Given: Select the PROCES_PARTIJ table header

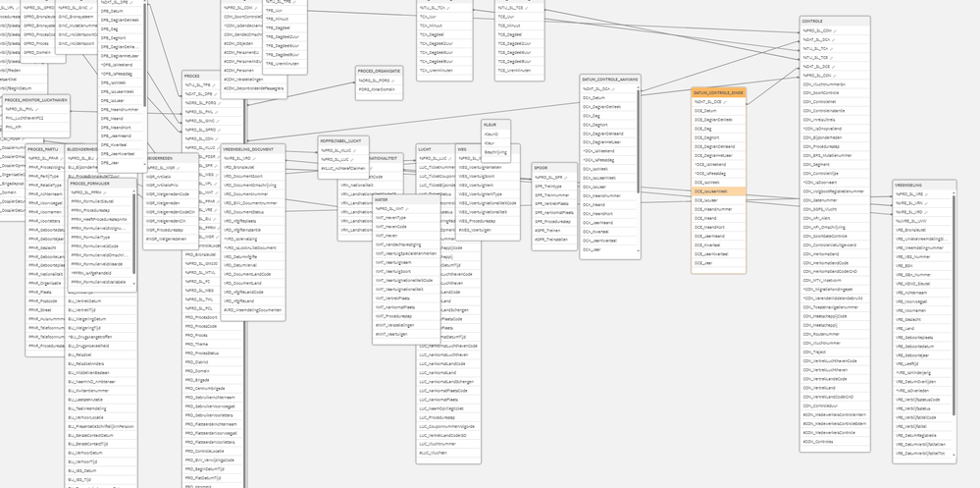Looking at the screenshot, I should point(45,149).
